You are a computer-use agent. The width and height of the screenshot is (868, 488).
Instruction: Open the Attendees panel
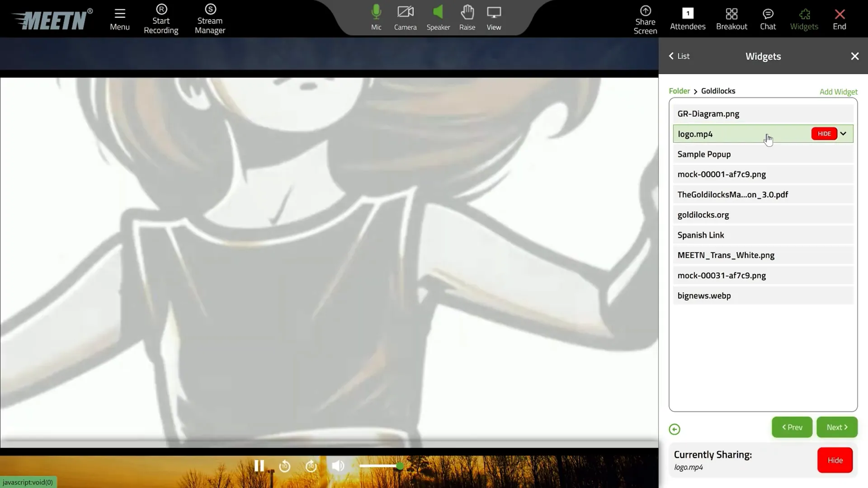688,19
